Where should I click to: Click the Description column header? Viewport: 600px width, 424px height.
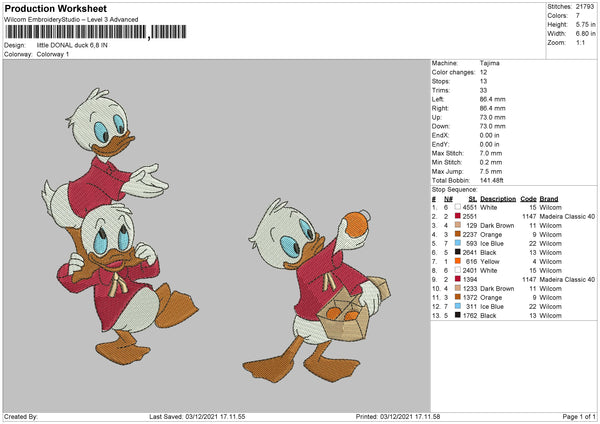497,197
